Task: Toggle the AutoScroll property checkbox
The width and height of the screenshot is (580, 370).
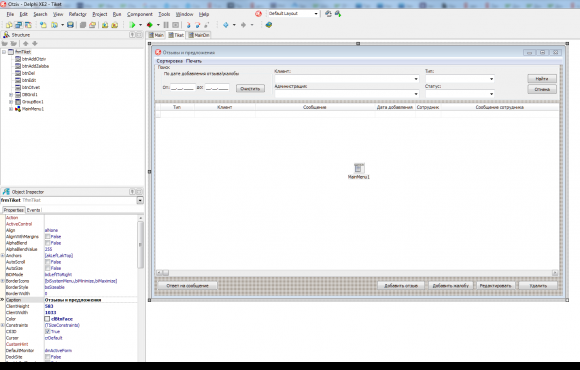Action: 48,262
